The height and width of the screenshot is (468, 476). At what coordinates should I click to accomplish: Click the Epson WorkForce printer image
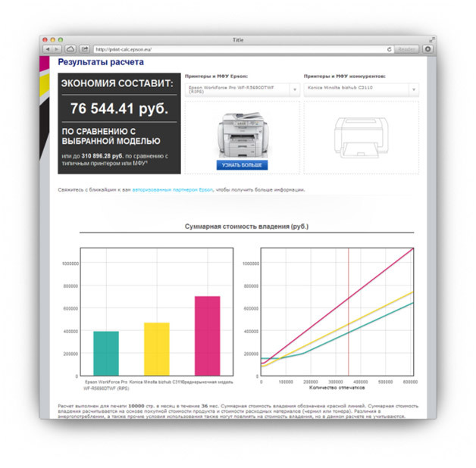(x=243, y=134)
